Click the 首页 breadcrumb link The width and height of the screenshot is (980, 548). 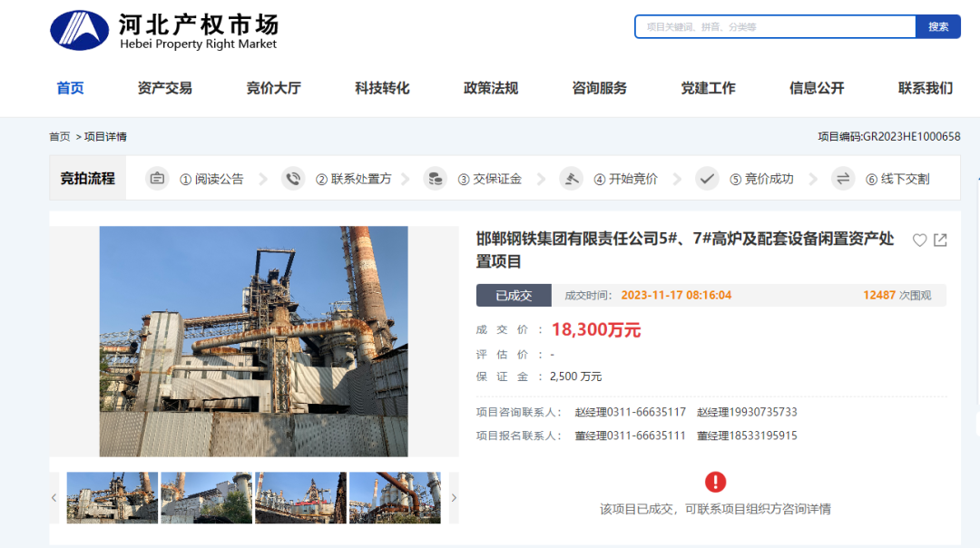click(x=59, y=136)
